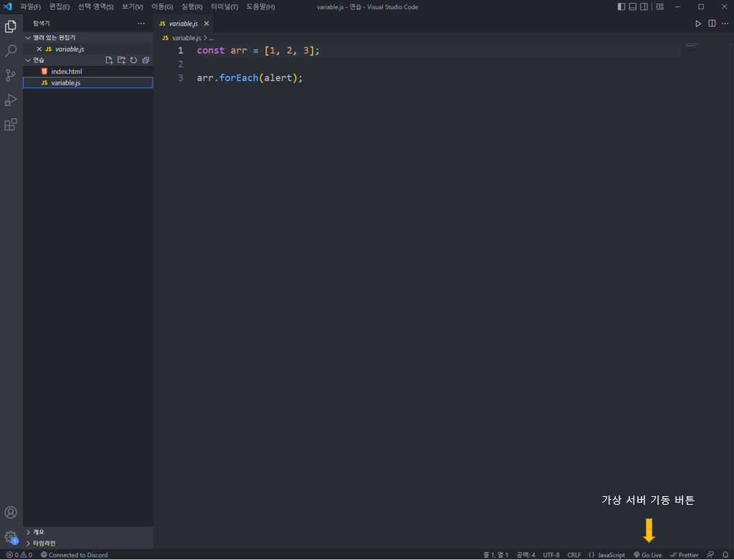The width and height of the screenshot is (734, 560).
Task: Open index.html in the file tree
Action: click(88, 71)
